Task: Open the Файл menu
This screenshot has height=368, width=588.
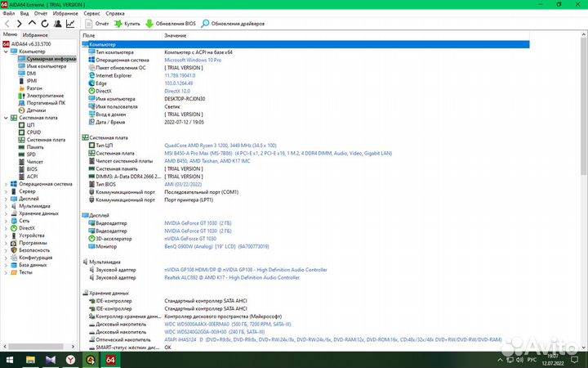Action: (x=9, y=13)
